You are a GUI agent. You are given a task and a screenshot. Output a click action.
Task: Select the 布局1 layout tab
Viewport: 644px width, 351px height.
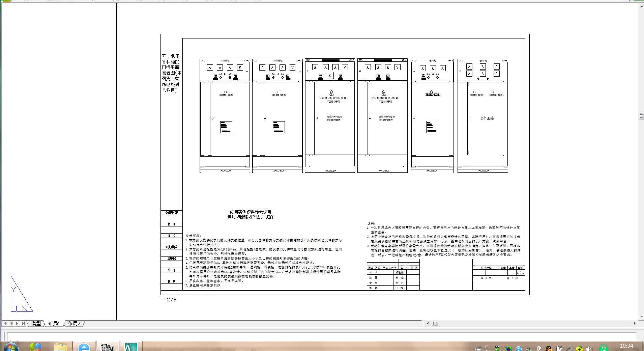pyautogui.click(x=54, y=323)
